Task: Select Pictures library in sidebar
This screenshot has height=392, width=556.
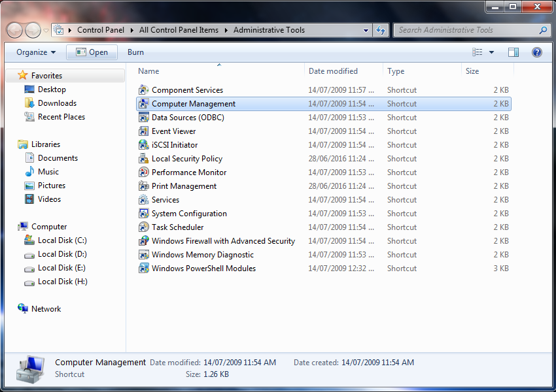Action: pos(52,186)
